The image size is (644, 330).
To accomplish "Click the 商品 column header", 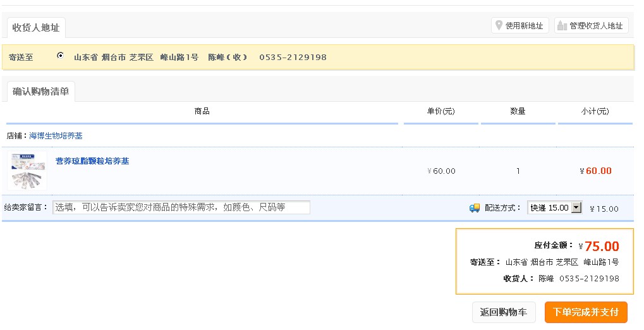I will (202, 111).
